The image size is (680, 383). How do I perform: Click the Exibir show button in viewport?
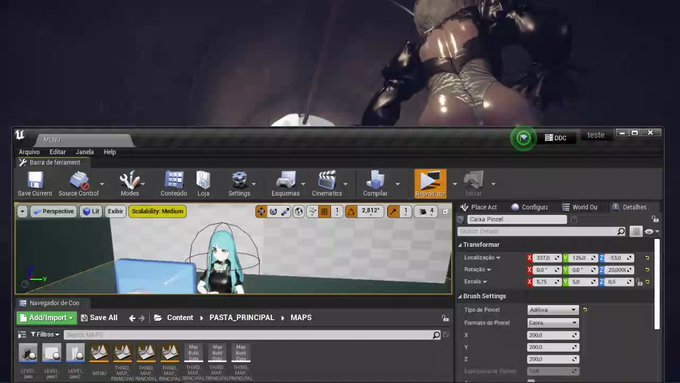[115, 212]
